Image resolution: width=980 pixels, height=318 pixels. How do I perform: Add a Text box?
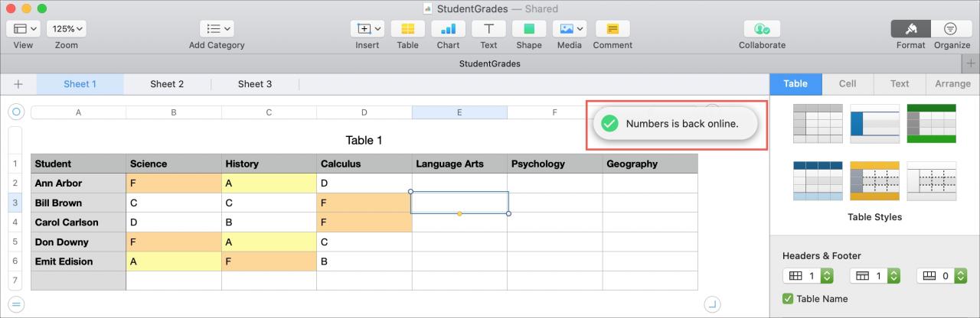point(488,29)
